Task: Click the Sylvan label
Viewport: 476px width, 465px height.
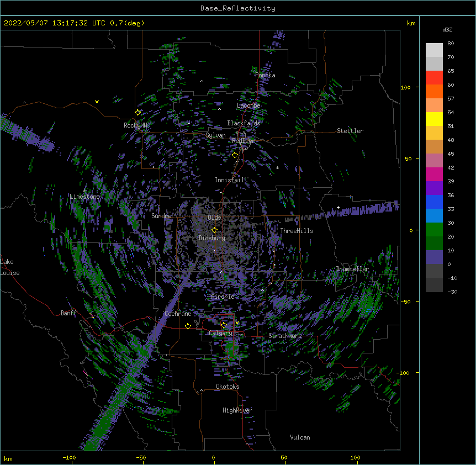Action: [215, 135]
